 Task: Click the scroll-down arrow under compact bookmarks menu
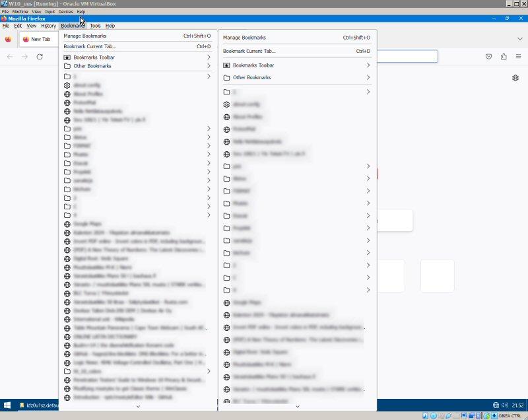point(138,407)
